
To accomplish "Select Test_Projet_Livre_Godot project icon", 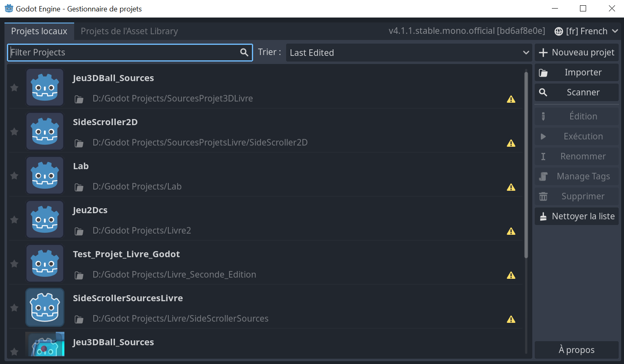I will [45, 263].
